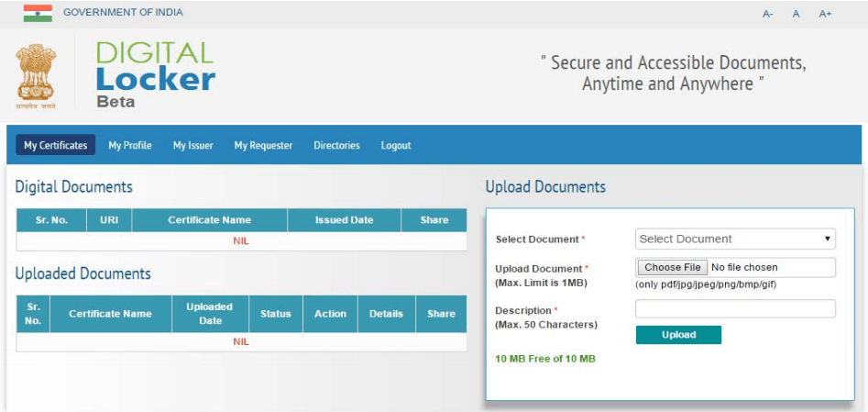The image size is (868, 412).
Task: Click the Uploaded Date column header
Action: (211, 314)
